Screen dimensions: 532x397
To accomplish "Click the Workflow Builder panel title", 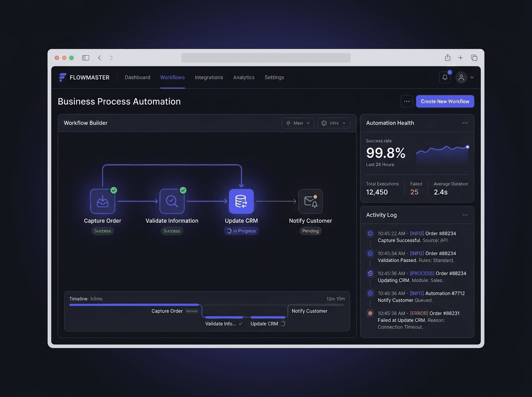I will [x=86, y=123].
